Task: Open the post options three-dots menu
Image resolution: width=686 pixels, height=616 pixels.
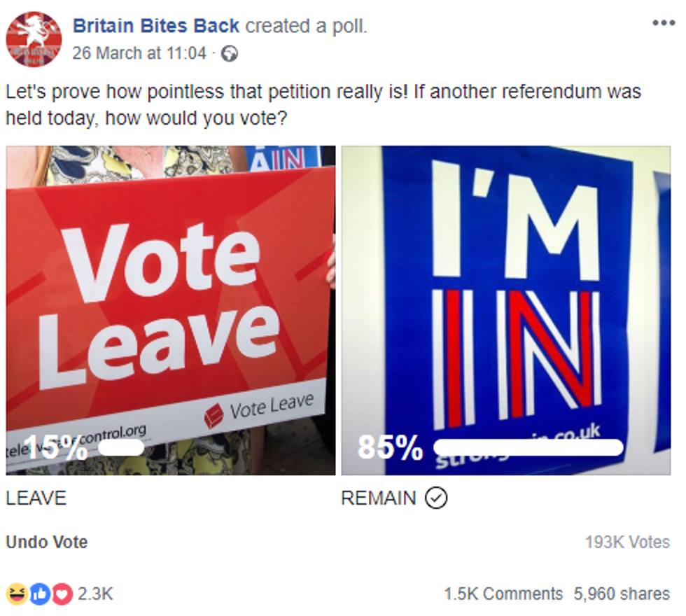Action: [663, 23]
